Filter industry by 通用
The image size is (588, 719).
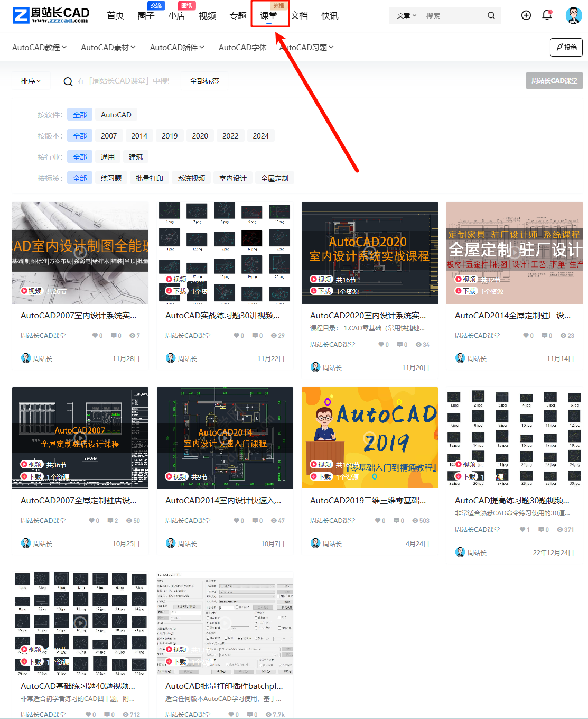click(x=108, y=157)
